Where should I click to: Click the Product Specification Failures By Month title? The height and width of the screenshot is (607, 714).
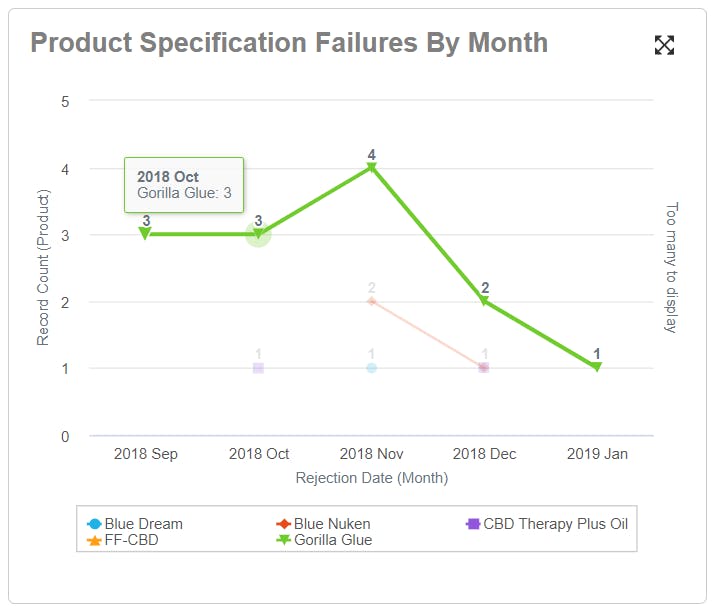(289, 43)
